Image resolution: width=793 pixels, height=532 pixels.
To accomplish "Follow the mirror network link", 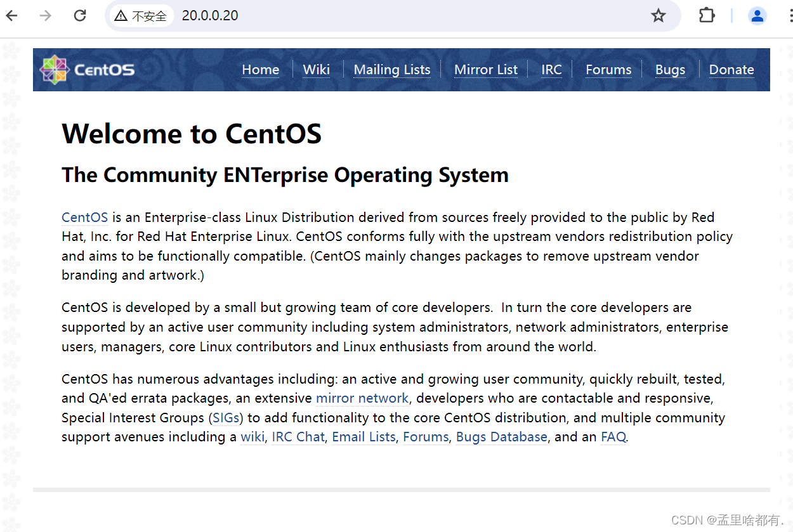I will click(x=362, y=398).
